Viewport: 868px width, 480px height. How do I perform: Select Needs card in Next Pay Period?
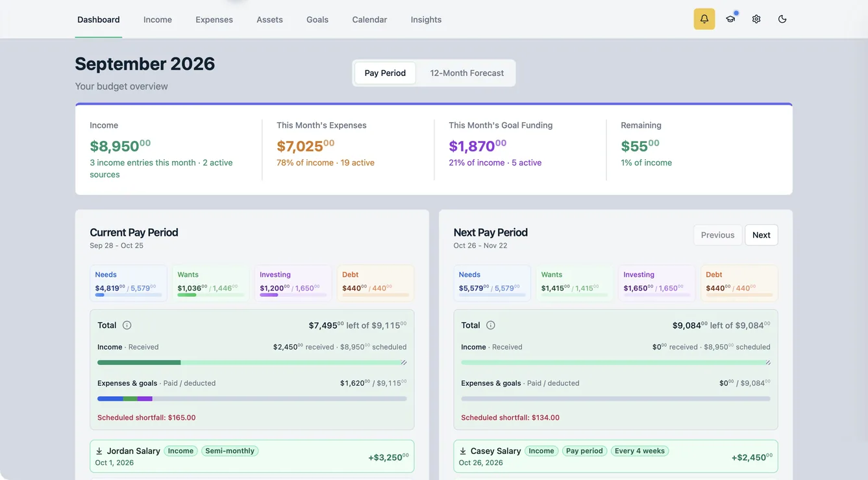[x=492, y=283]
